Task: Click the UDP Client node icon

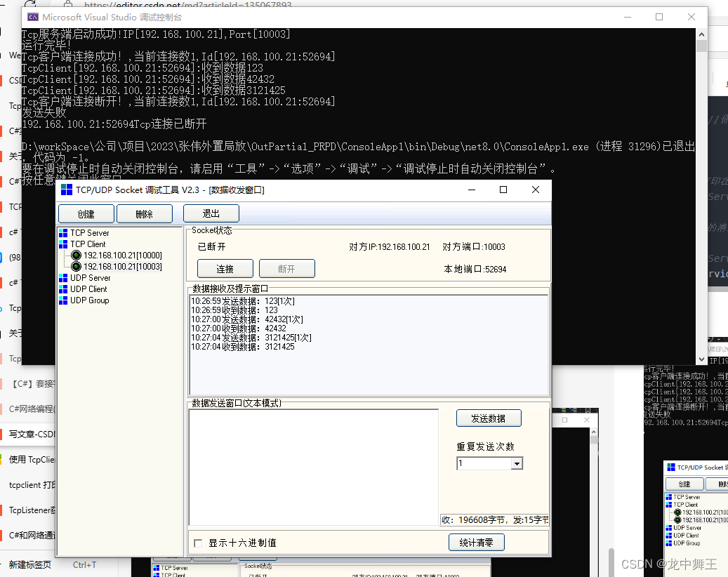Action: point(63,289)
